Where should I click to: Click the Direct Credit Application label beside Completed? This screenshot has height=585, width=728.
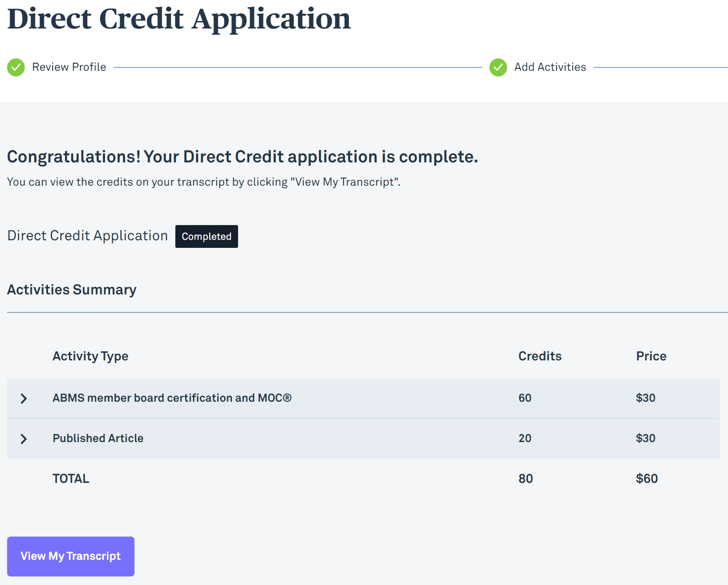point(87,236)
